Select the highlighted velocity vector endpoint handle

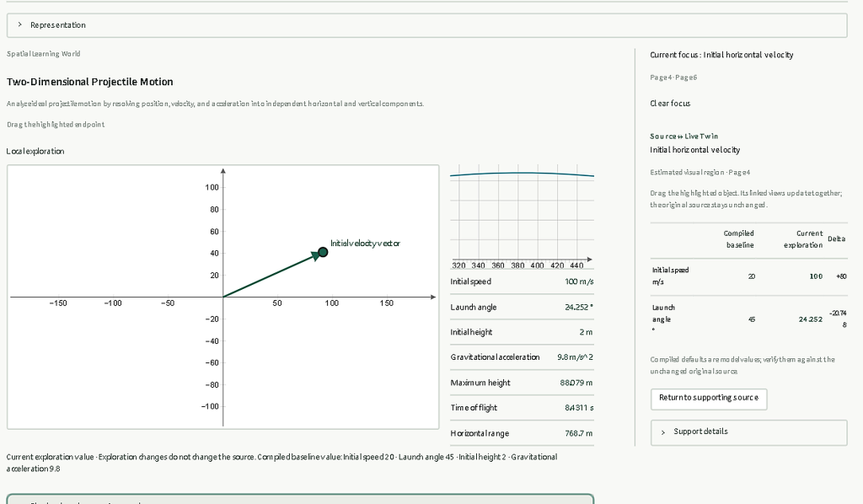tap(323, 252)
